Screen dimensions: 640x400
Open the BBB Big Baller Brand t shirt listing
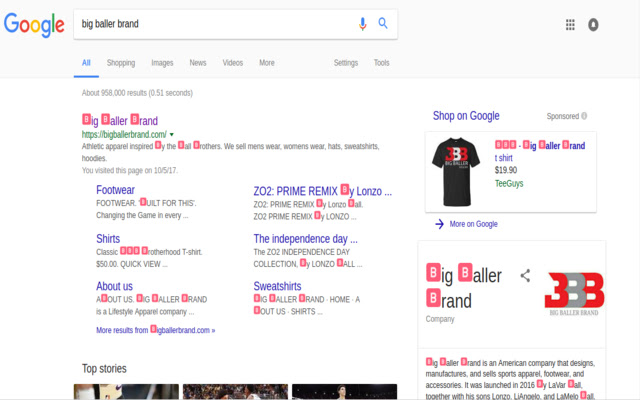[x=540, y=151]
